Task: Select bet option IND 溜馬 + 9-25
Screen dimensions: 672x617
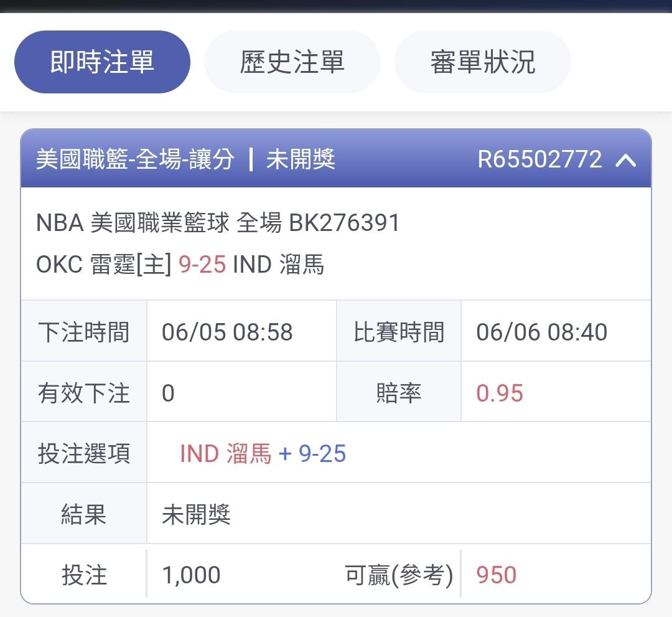Action: [x=263, y=454]
